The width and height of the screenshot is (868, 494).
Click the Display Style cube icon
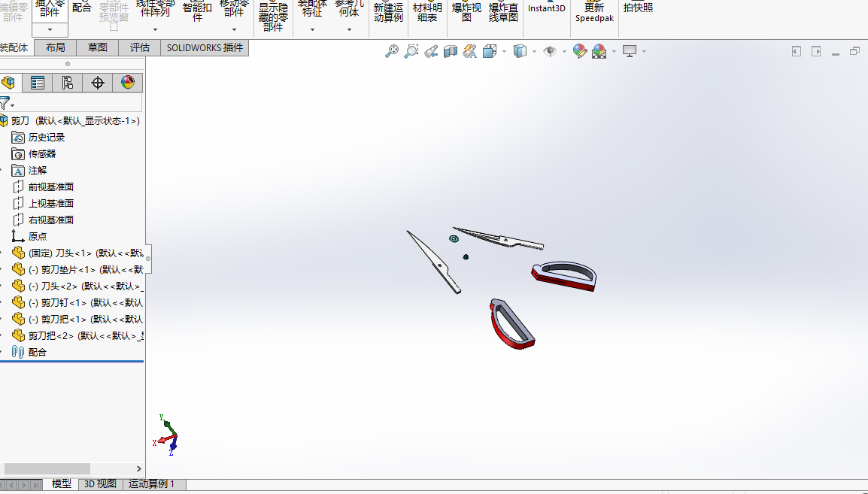tap(520, 51)
